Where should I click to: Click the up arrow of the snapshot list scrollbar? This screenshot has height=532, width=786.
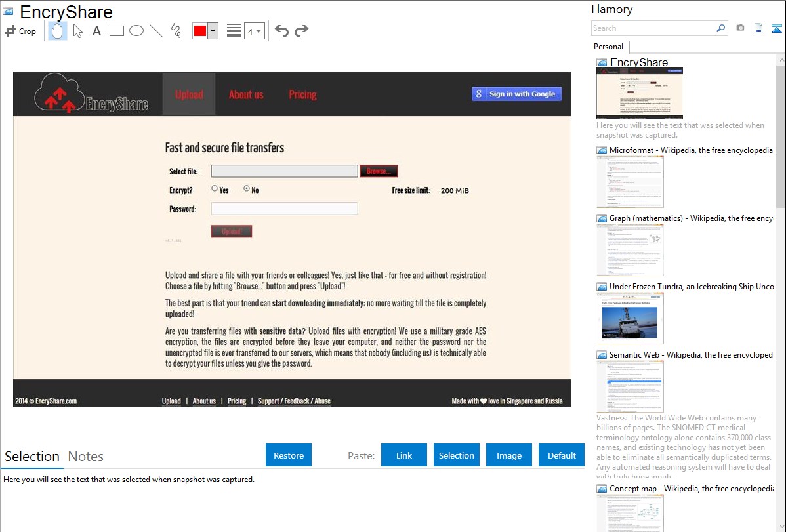pyautogui.click(x=781, y=60)
